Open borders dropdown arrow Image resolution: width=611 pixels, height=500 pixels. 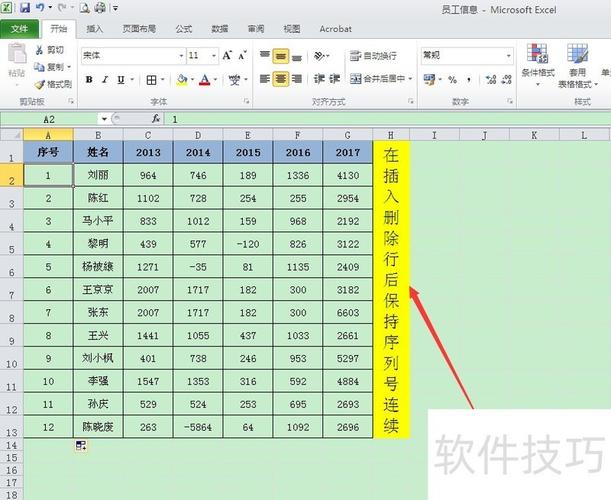[162, 80]
